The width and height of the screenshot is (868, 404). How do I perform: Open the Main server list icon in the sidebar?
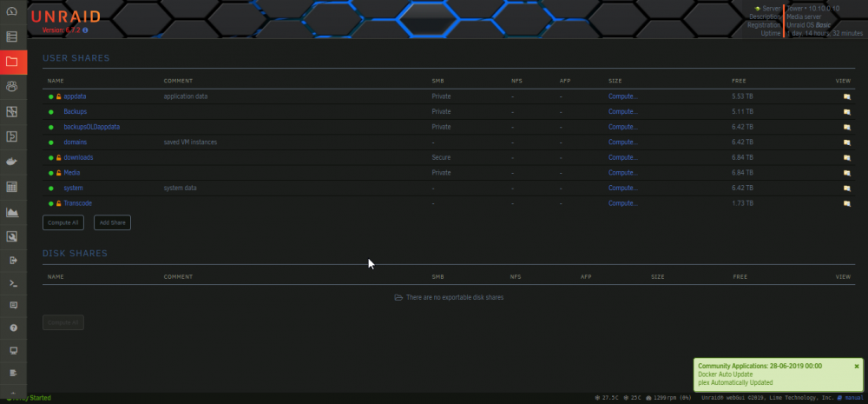click(x=11, y=36)
